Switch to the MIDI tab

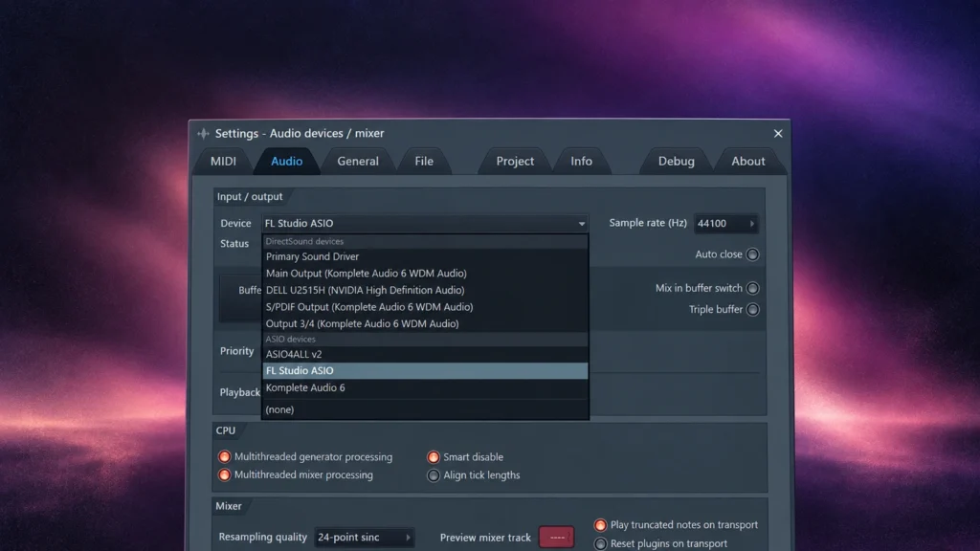pyautogui.click(x=223, y=161)
